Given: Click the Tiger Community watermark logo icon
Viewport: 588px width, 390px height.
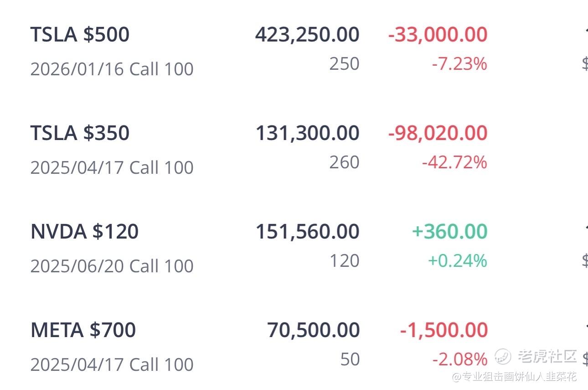Looking at the screenshot, I should coord(504,357).
